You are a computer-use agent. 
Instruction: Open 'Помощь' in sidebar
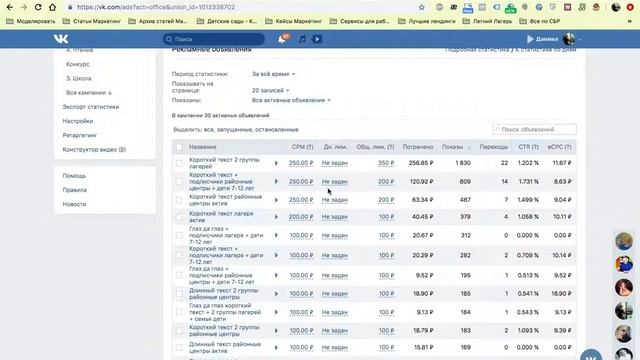74,176
